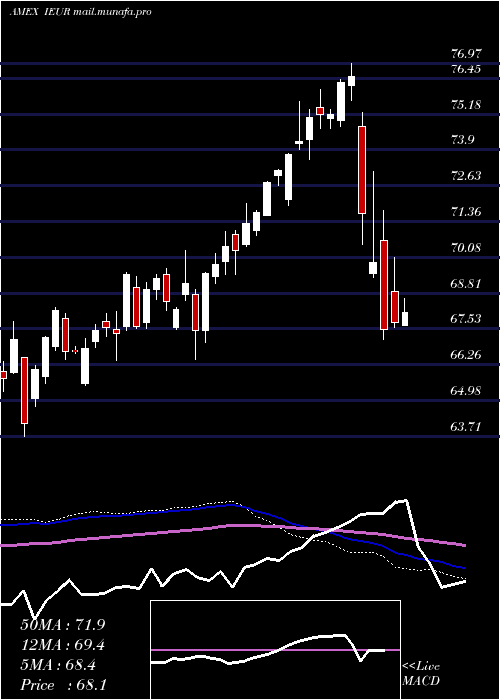500x700 pixels.
Task: Click the 76.97 price level label
Action: click(x=466, y=54)
